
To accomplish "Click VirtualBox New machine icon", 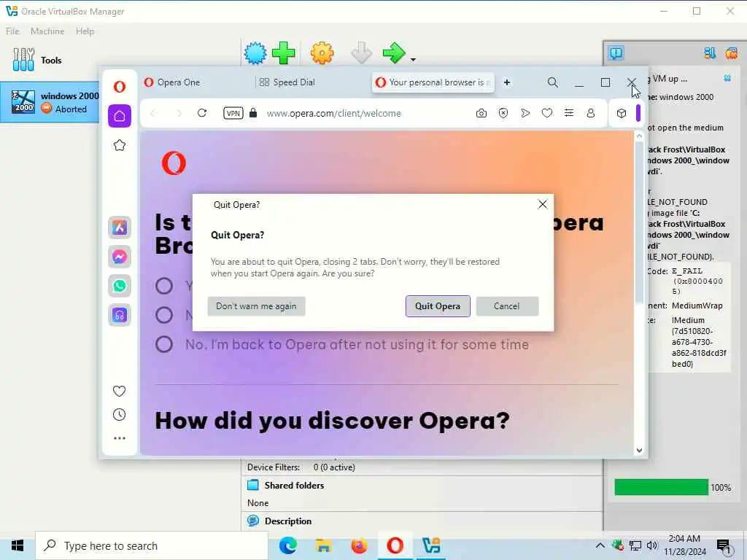I will pyautogui.click(x=255, y=52).
